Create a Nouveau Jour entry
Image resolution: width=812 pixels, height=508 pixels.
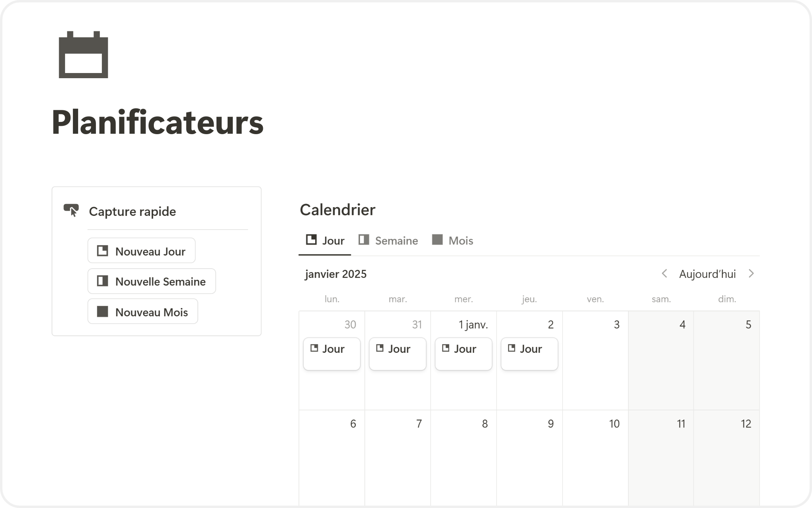coord(142,251)
